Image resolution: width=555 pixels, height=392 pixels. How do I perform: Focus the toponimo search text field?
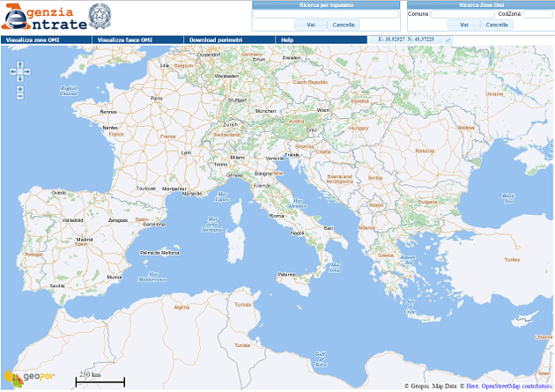[326, 14]
